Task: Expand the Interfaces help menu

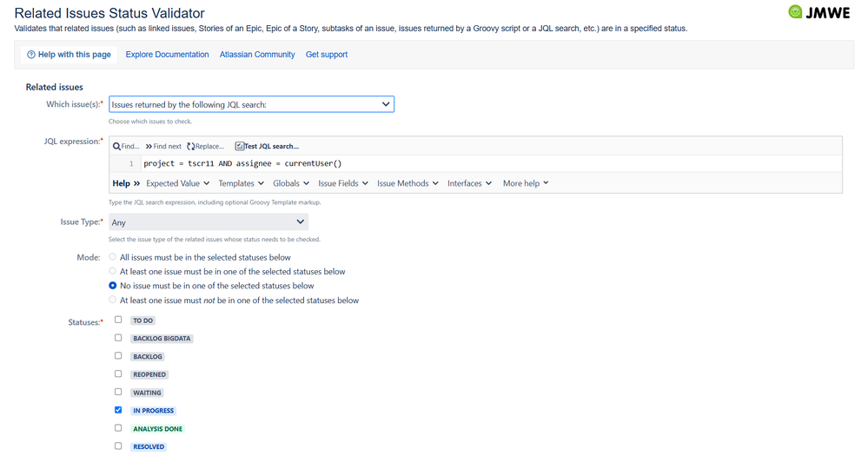Action: tap(469, 183)
